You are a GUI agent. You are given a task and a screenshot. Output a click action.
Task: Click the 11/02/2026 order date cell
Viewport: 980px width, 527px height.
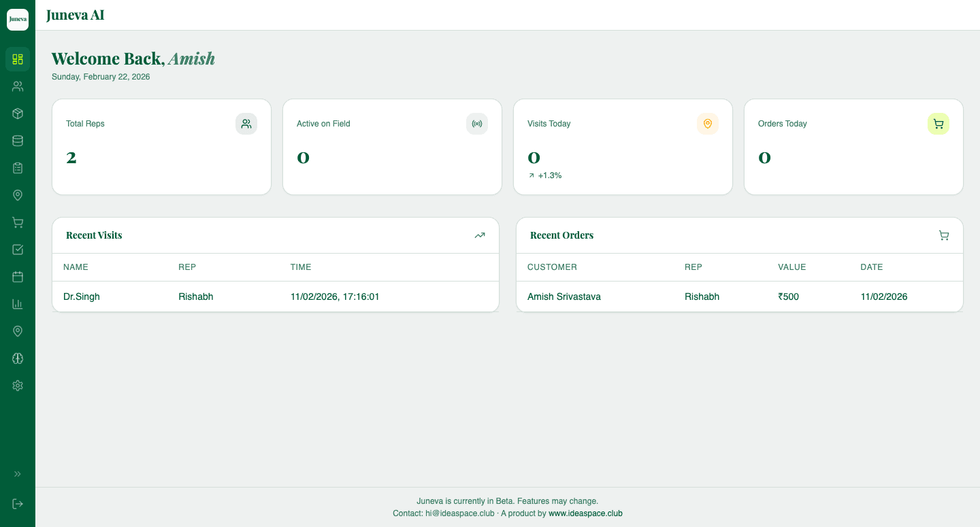click(x=884, y=296)
